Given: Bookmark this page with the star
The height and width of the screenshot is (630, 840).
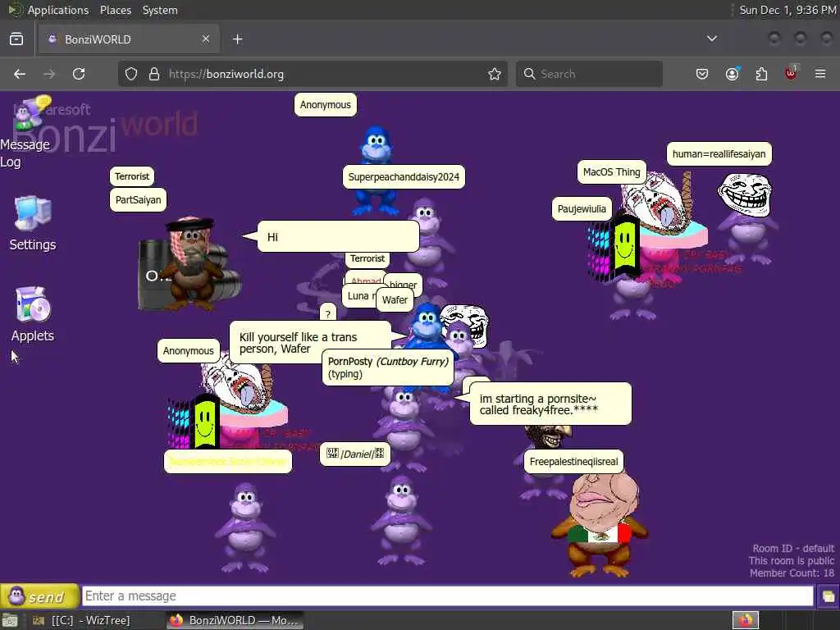Looking at the screenshot, I should click(x=495, y=74).
